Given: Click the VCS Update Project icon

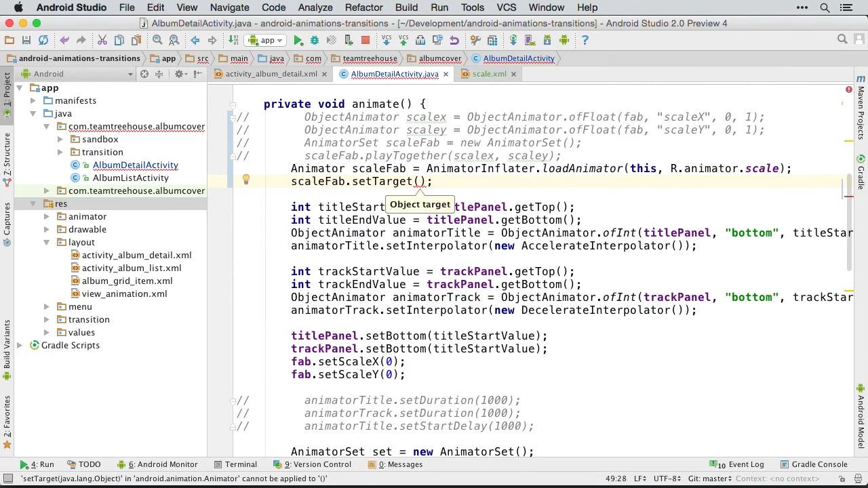Looking at the screenshot, I should [x=387, y=40].
